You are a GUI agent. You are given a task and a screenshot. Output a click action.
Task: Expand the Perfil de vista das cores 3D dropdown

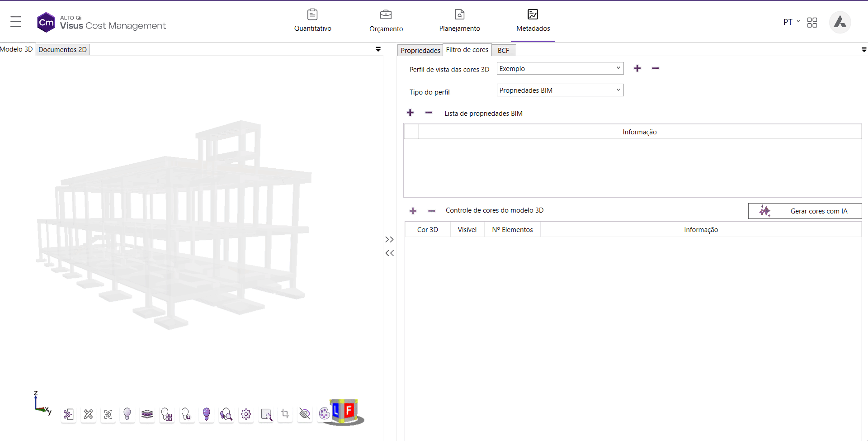click(560, 68)
